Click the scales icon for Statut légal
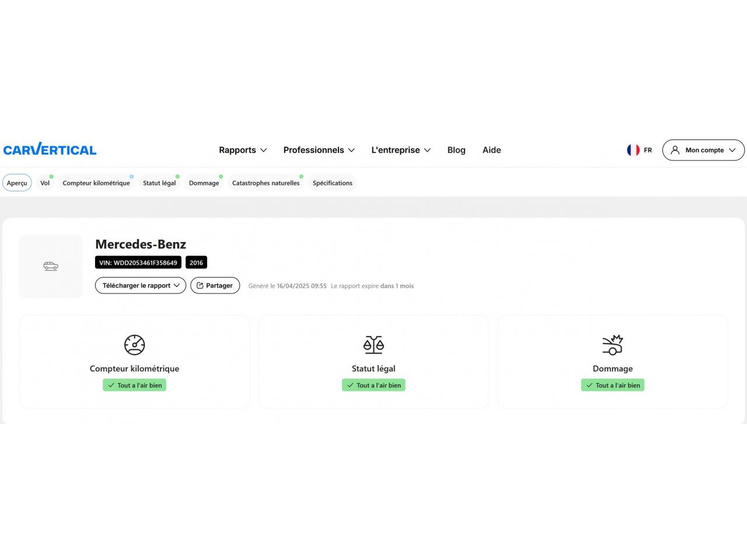 pyautogui.click(x=373, y=345)
